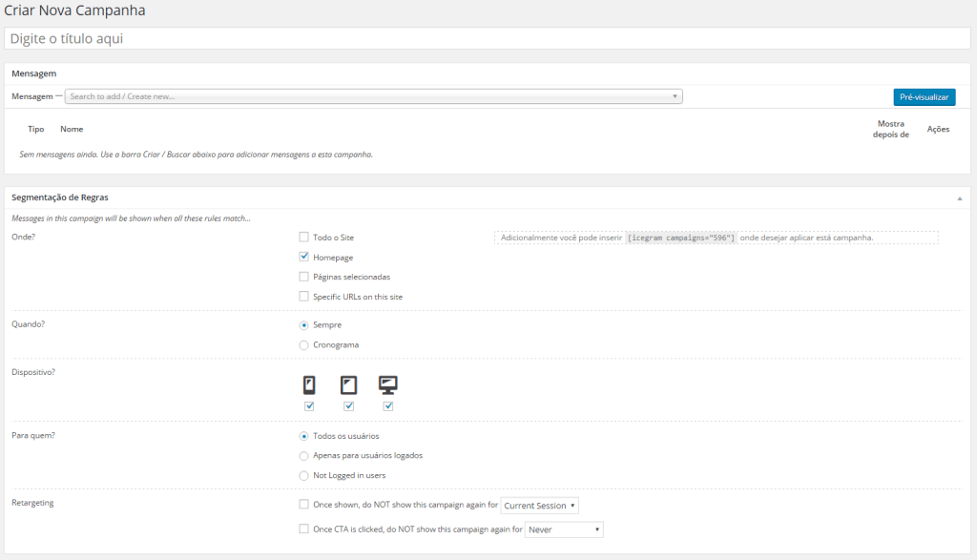This screenshot has height=560, width=977.
Task: Select Not Logged in users option
Action: pos(303,475)
